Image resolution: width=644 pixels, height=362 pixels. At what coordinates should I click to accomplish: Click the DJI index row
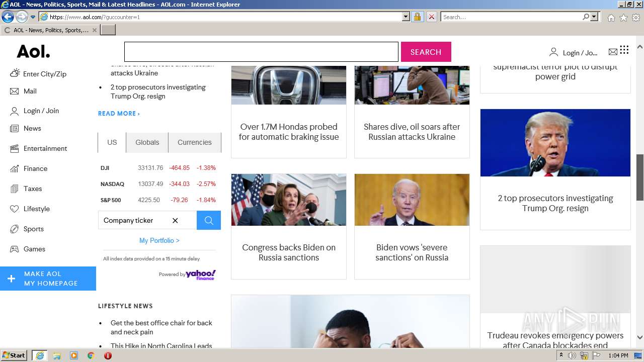pyautogui.click(x=158, y=168)
